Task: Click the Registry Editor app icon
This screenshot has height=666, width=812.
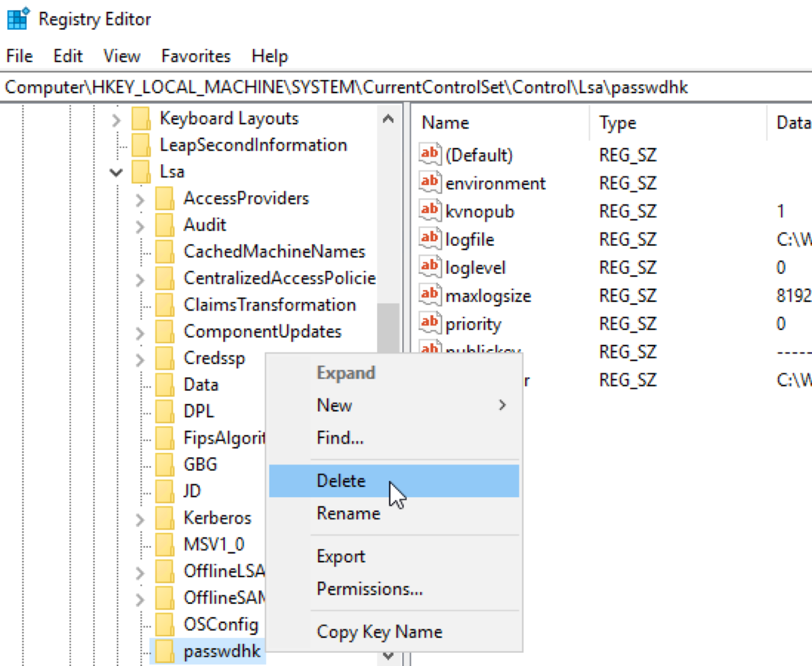Action: (18, 19)
